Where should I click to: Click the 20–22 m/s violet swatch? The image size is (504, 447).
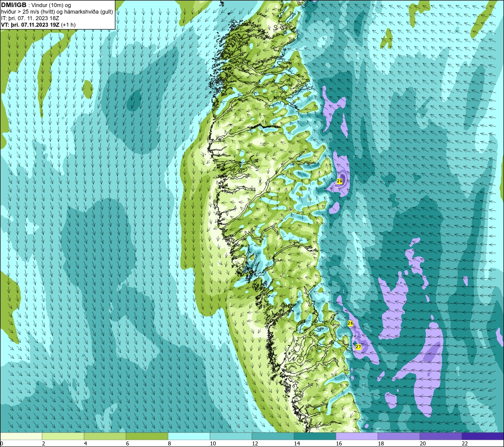(440, 436)
